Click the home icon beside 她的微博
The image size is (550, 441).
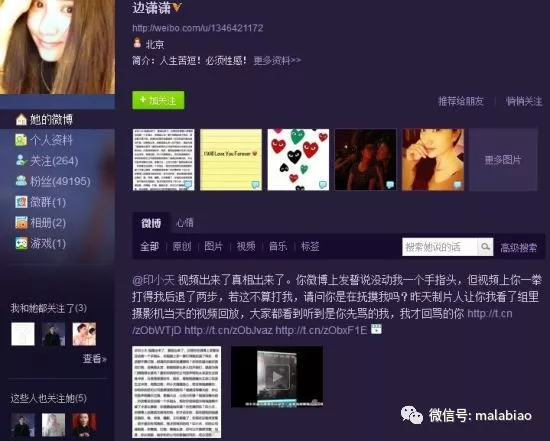(x=21, y=120)
